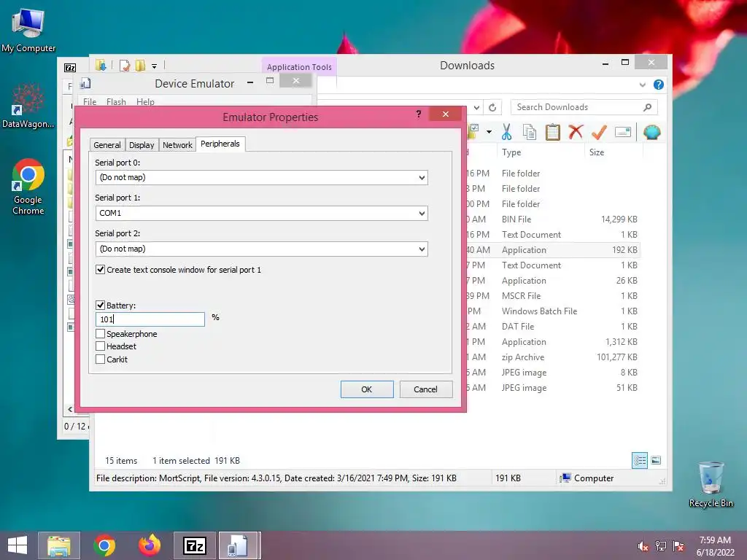Select the MSCR File row
Image resolution: width=747 pixels, height=560 pixels.
click(x=553, y=296)
